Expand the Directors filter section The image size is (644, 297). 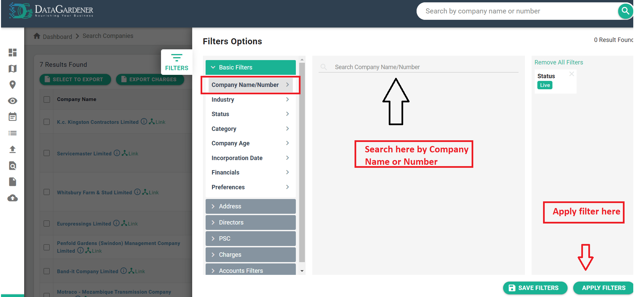click(250, 222)
